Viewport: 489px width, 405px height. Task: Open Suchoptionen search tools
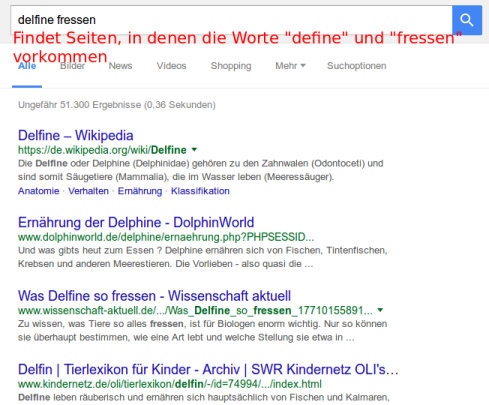[x=356, y=66]
